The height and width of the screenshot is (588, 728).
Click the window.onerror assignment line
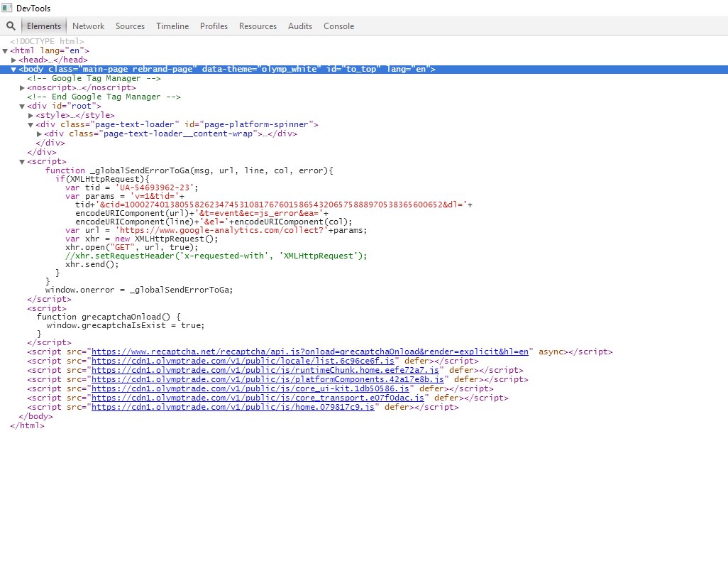139,290
